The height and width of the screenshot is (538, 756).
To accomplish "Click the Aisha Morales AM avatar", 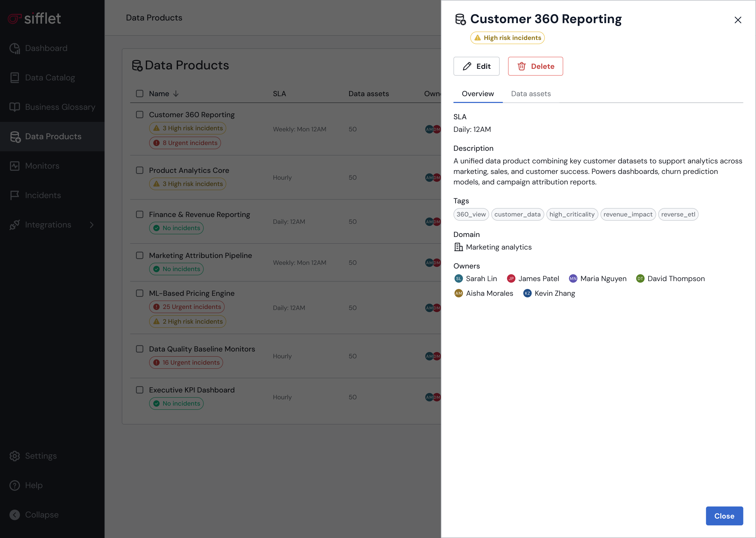I will click(x=458, y=293).
